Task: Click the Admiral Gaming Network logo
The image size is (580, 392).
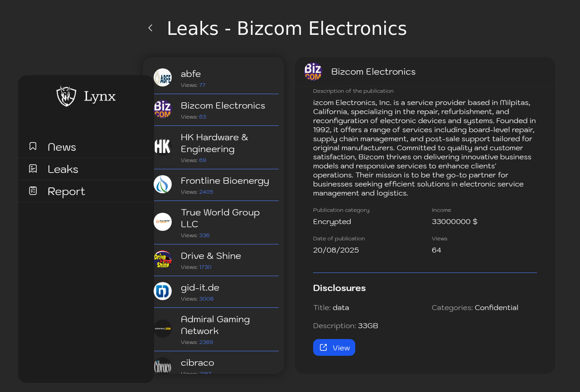Action: 163,329
